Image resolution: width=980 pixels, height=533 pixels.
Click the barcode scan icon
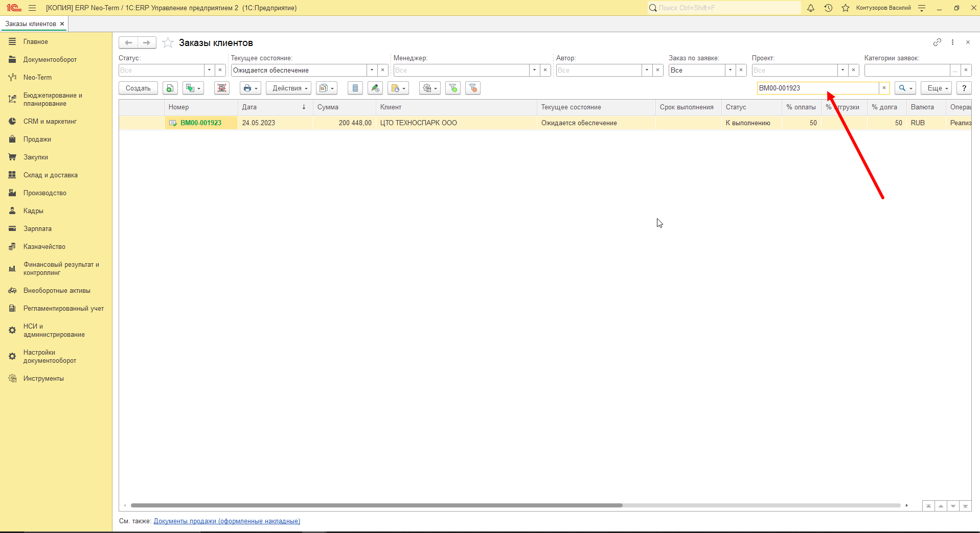coord(222,88)
